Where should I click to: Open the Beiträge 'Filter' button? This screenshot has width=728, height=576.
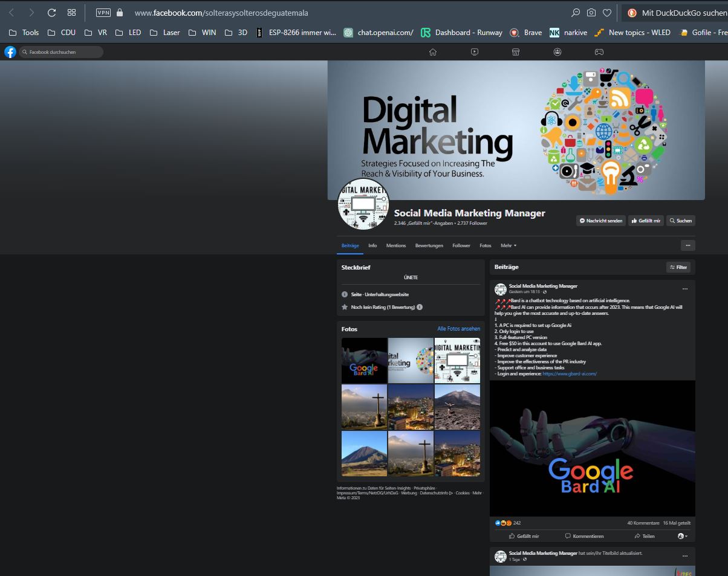pyautogui.click(x=678, y=267)
